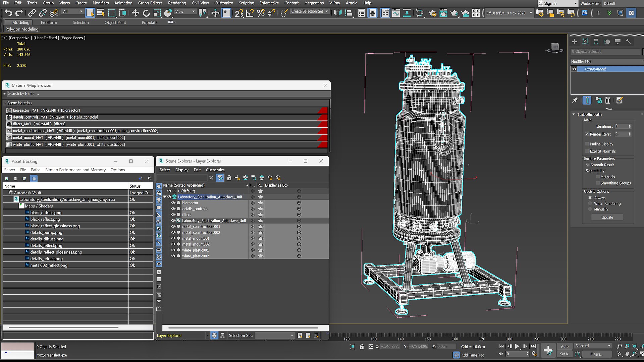The width and height of the screenshot is (644, 362).
Task: Select the Rotate transform tool
Action: tap(146, 13)
